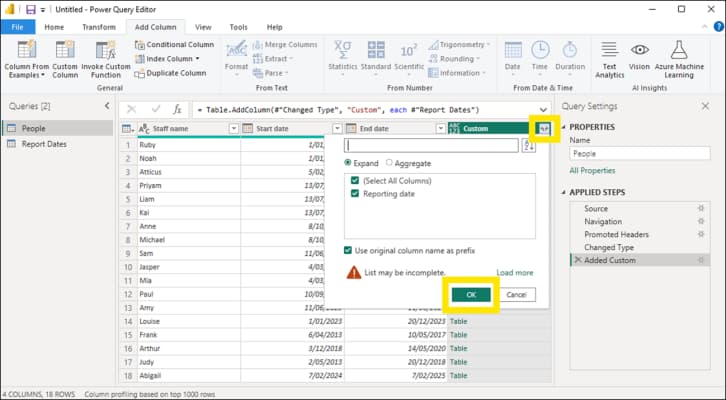Switch to the Transform tab
The image size is (726, 400).
99,27
